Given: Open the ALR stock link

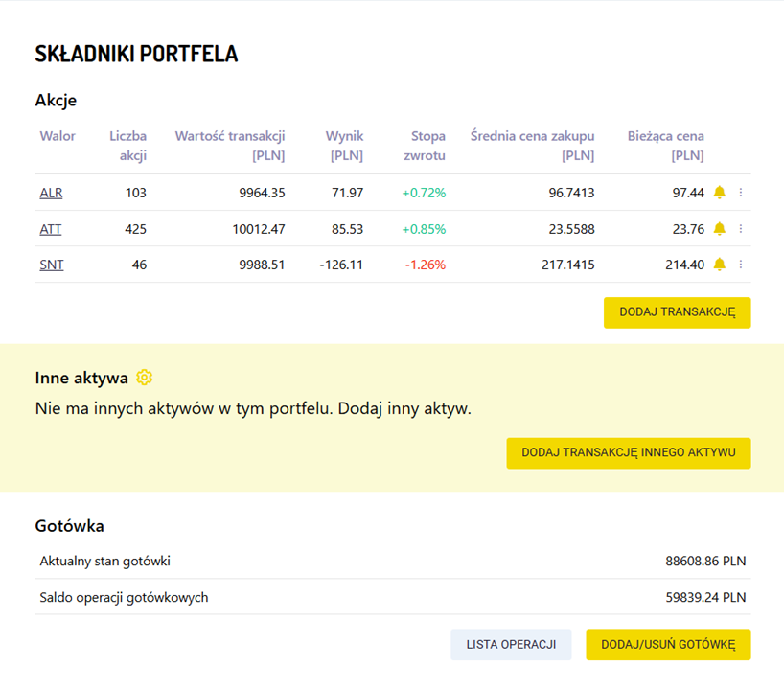Looking at the screenshot, I should (51, 193).
